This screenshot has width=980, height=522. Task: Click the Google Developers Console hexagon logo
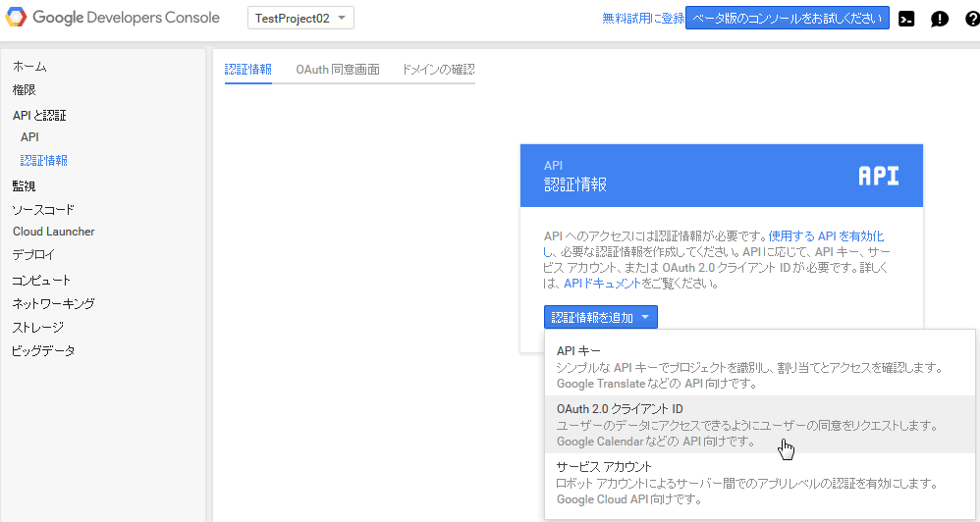[x=17, y=17]
